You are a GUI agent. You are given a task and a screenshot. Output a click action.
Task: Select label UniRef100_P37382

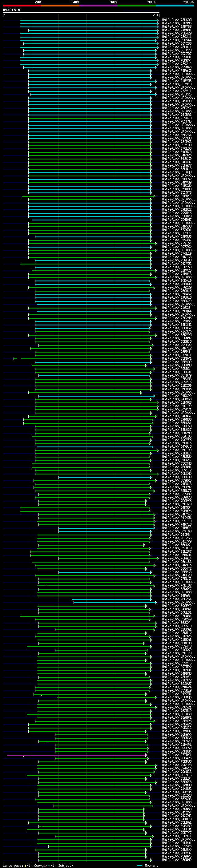(177, 494)
